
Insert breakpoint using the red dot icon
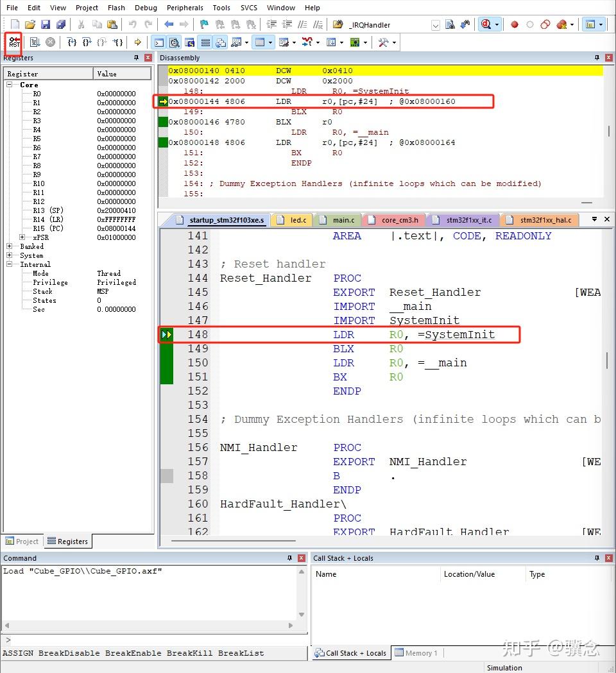tap(514, 25)
